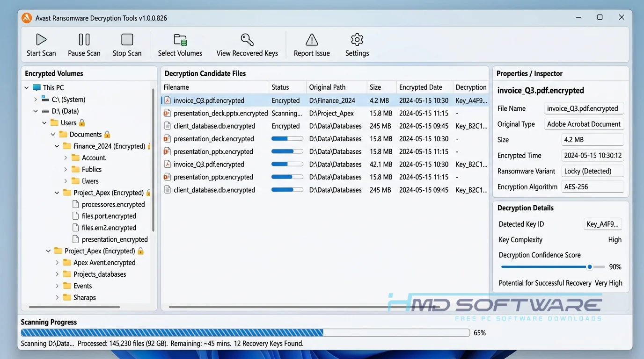Click the Scanning... status cell
644x359 pixels.
click(287, 113)
